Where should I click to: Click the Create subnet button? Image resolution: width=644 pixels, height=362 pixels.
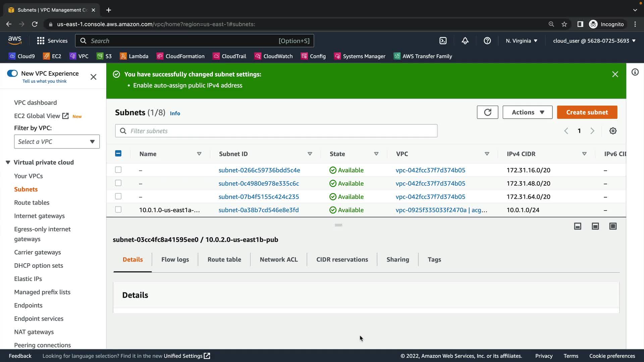[x=587, y=112]
